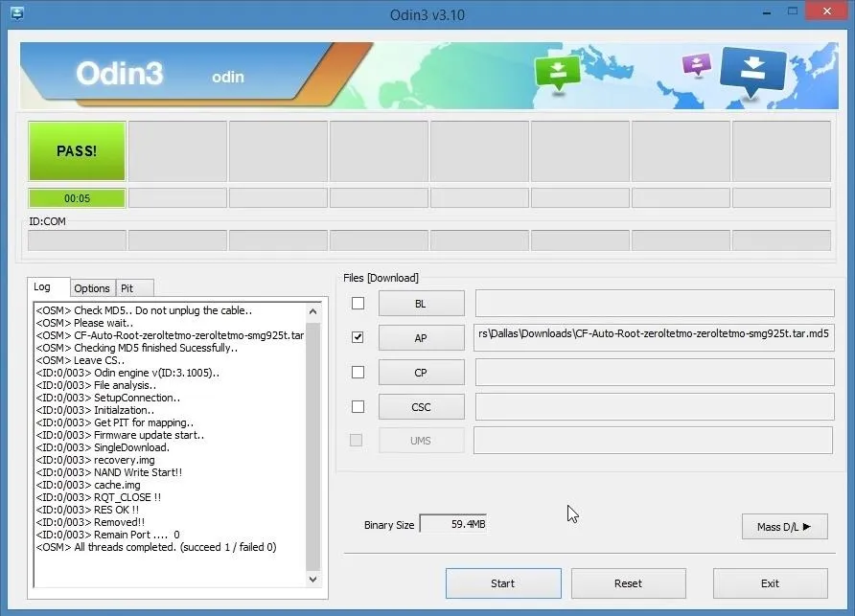Click log line 'Leave CS..'
This screenshot has height=616, width=855.
coord(81,360)
